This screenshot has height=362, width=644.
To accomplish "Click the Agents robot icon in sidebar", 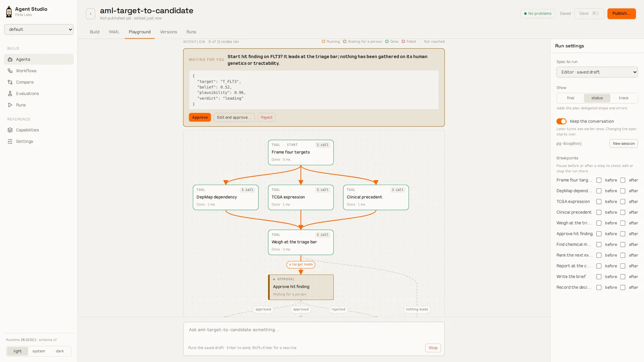I will (10, 60).
